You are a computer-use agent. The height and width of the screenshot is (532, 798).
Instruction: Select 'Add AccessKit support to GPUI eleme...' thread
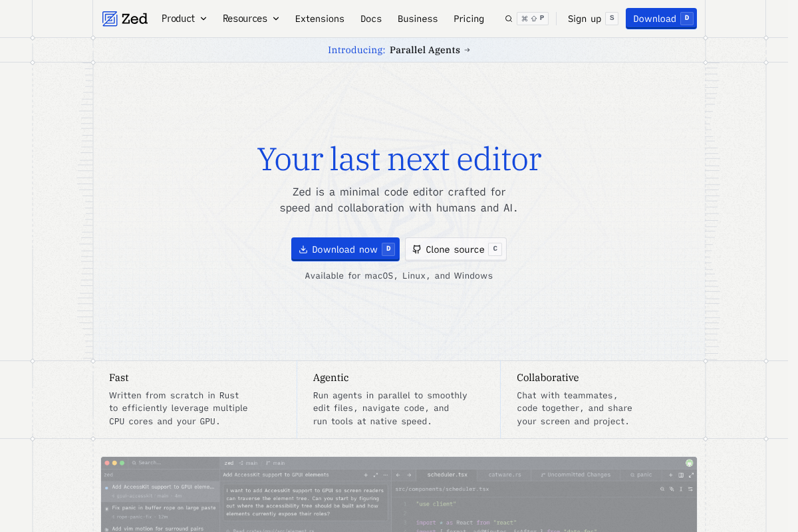coord(160,491)
